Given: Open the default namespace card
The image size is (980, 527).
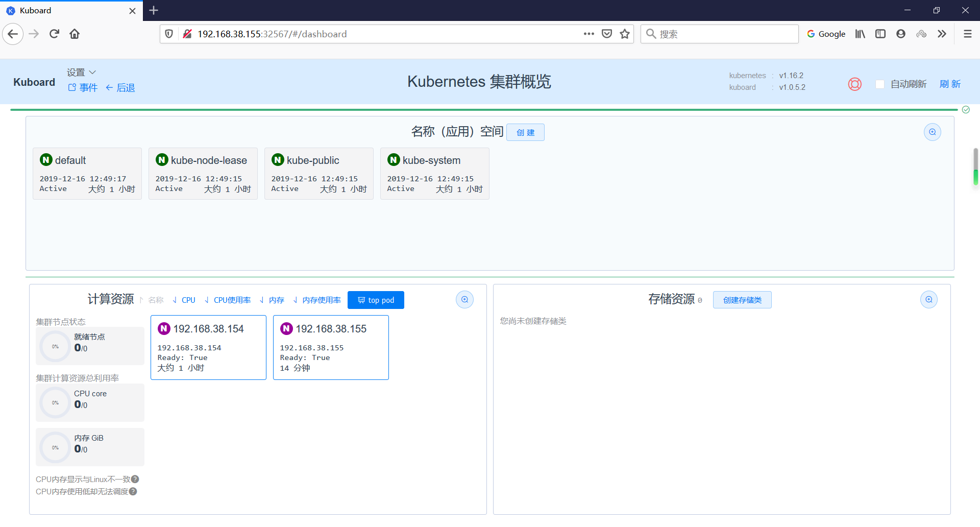Looking at the screenshot, I should (87, 174).
